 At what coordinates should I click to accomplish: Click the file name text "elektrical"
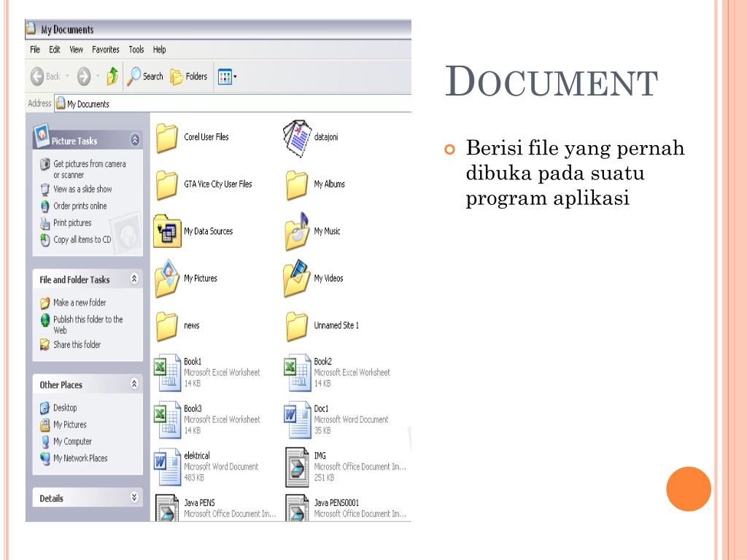(x=197, y=456)
